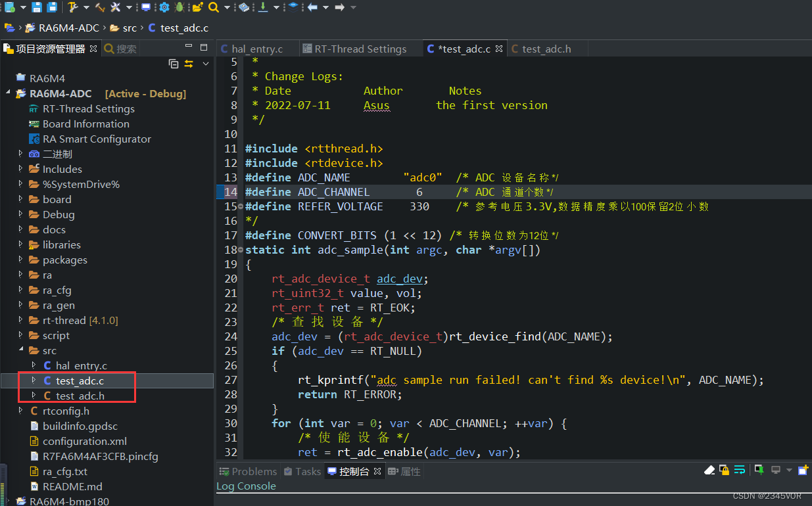Toggle link with editor arrows
Image resolution: width=812 pixels, height=506 pixels.
(189, 64)
